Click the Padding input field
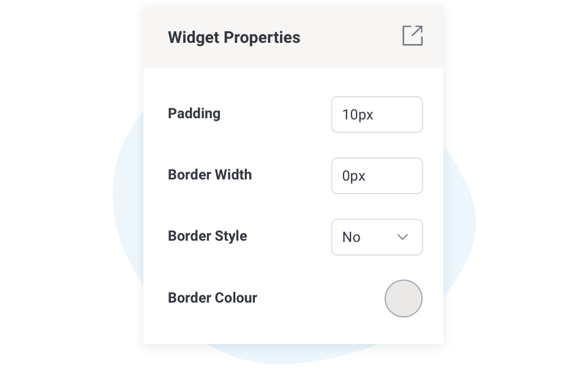Screen dimensions: 588x392 click(x=377, y=115)
